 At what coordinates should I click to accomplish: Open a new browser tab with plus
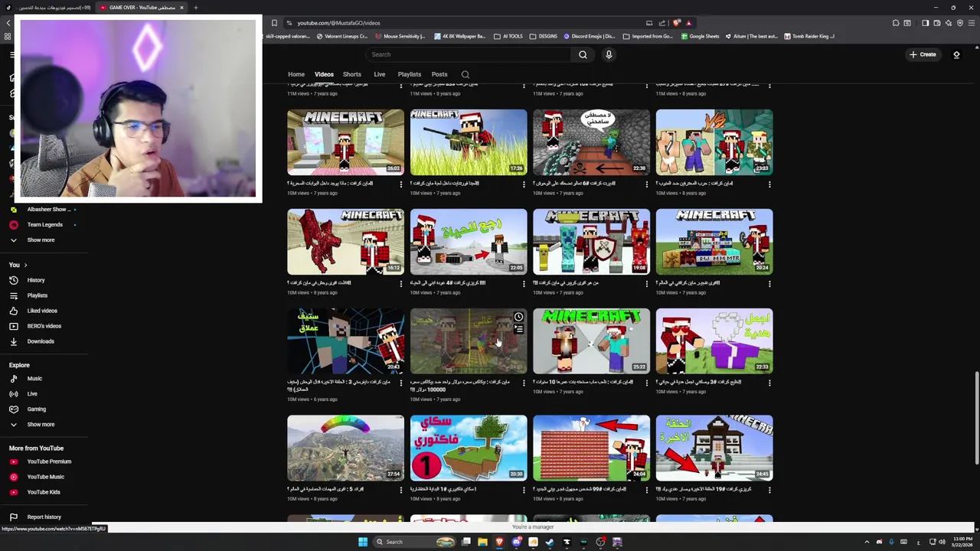pyautogui.click(x=195, y=8)
